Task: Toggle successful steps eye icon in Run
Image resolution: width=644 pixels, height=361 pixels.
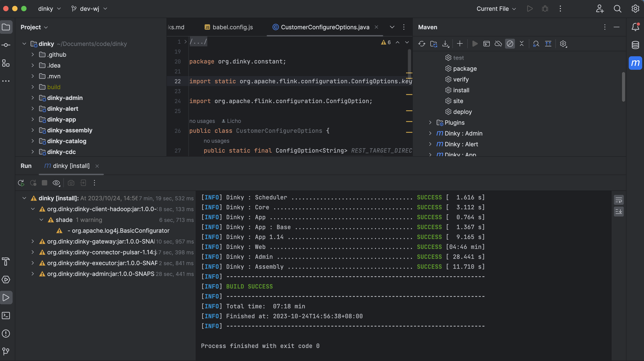Action: [x=56, y=183]
